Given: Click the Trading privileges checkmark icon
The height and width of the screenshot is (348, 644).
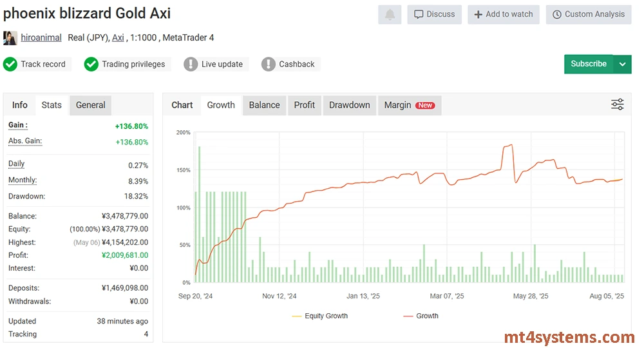Looking at the screenshot, I should point(91,64).
